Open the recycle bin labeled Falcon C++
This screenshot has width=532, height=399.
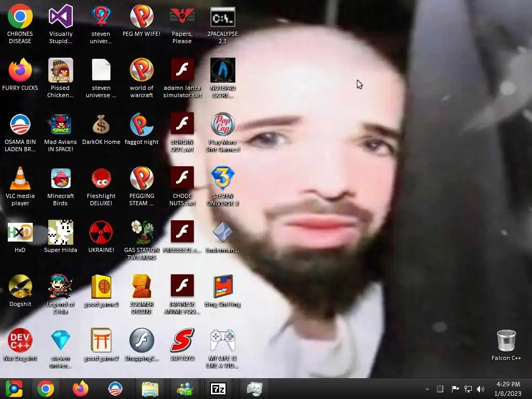tap(506, 340)
